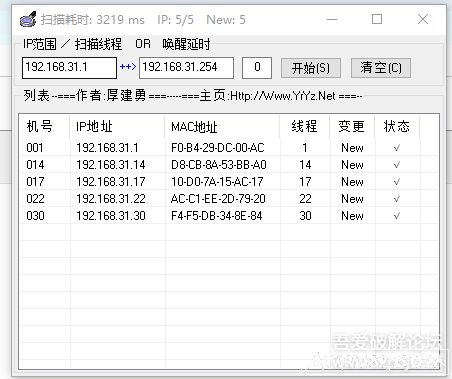Maximize the scanner window
The height and width of the screenshot is (379, 452).
377,19
